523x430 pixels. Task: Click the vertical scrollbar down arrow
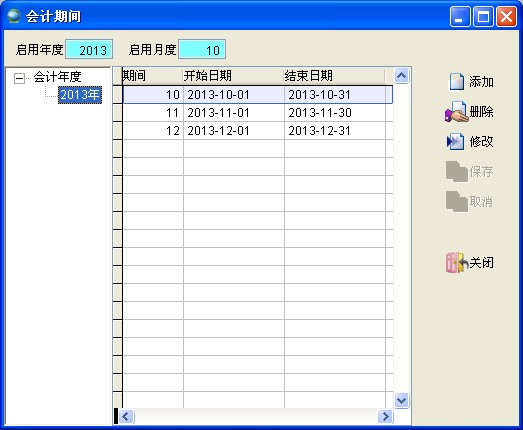point(401,400)
